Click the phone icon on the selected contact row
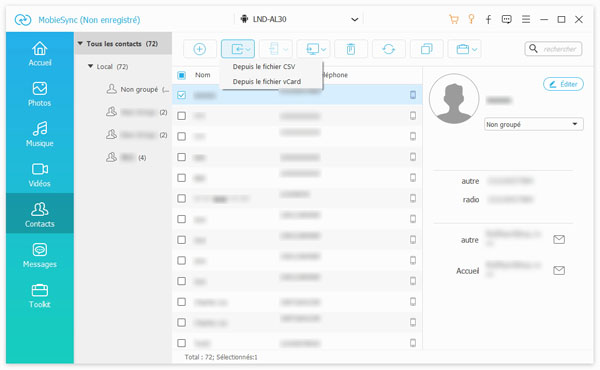 point(413,95)
